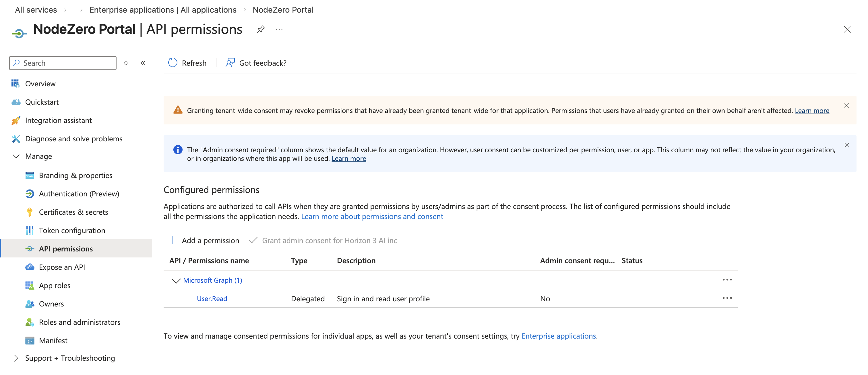Open more options for User.Read row
This screenshot has height=375, width=868.
click(x=727, y=298)
